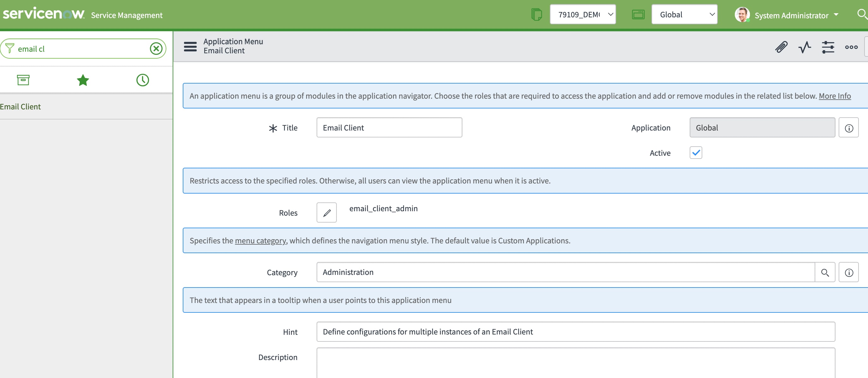This screenshot has height=378, width=868.
Task: Focus the Category reference field
Action: pyautogui.click(x=565, y=272)
